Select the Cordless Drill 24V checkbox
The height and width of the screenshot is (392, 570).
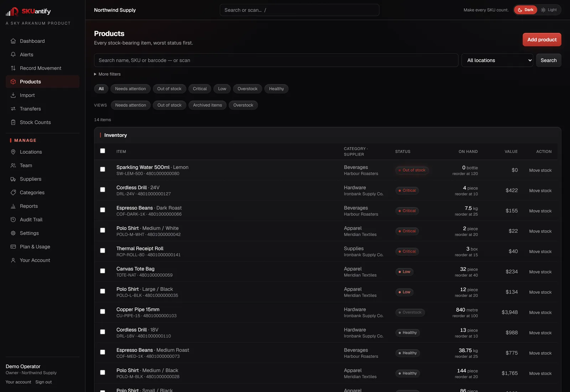[103, 190]
